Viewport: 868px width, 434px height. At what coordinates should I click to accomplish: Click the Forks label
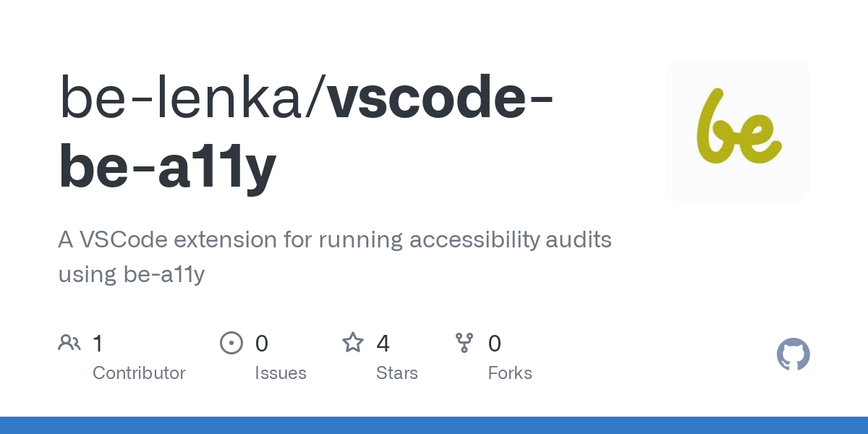point(510,373)
